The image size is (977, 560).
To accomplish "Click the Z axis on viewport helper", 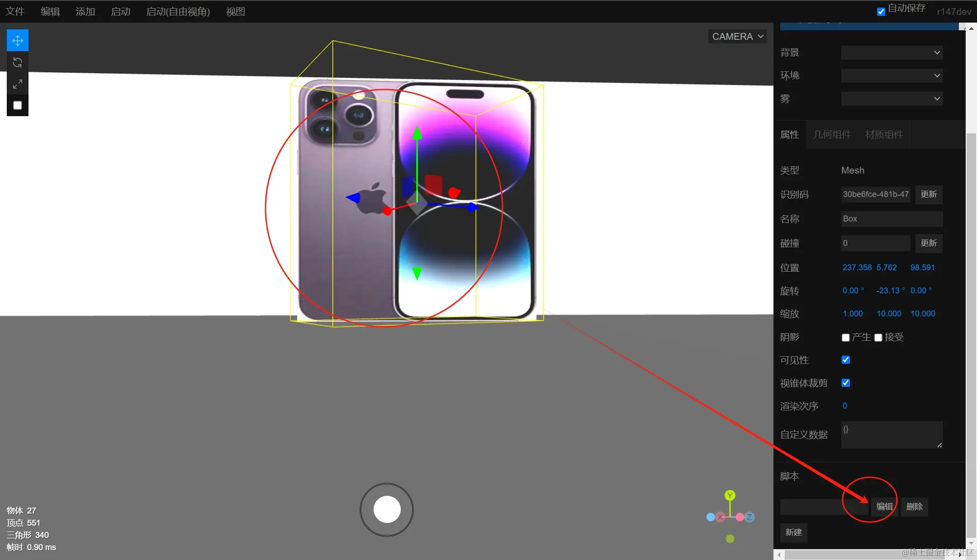I will (749, 517).
